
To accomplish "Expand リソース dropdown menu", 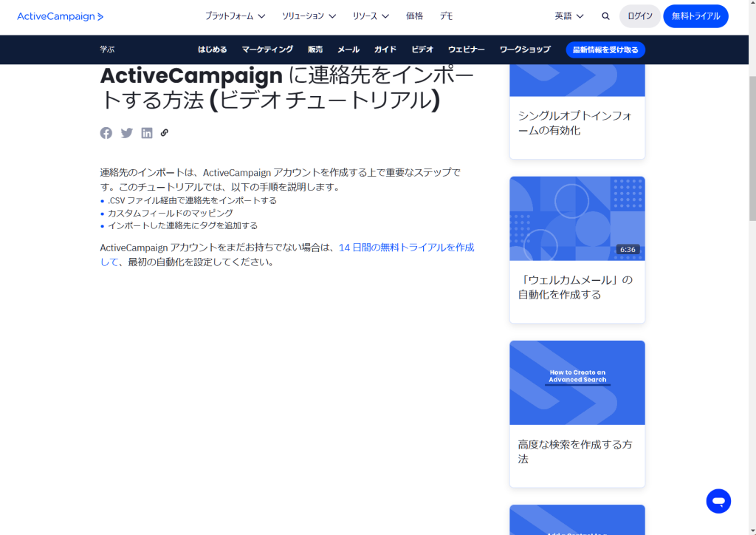I will (x=371, y=16).
